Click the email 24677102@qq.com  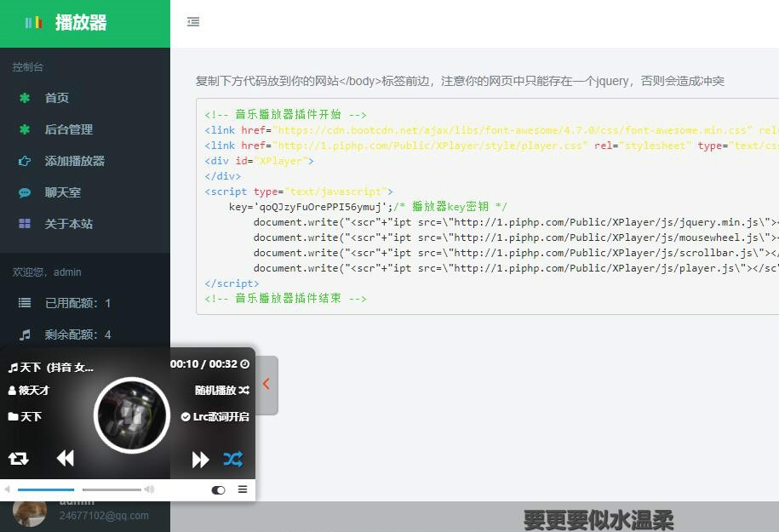104,516
